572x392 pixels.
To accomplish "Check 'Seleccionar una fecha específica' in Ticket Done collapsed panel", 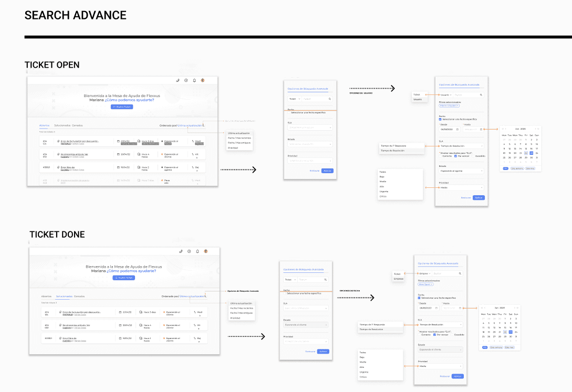I will (x=285, y=293).
